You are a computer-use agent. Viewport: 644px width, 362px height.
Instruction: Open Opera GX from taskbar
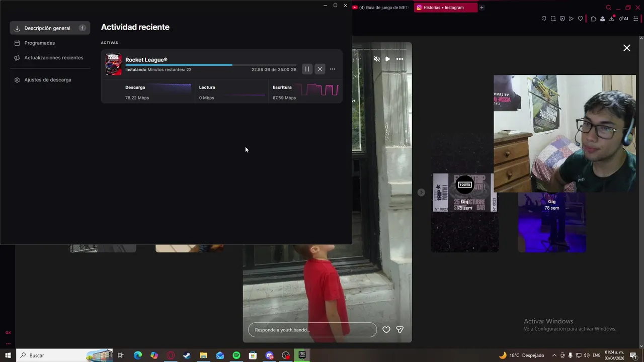coord(171,355)
